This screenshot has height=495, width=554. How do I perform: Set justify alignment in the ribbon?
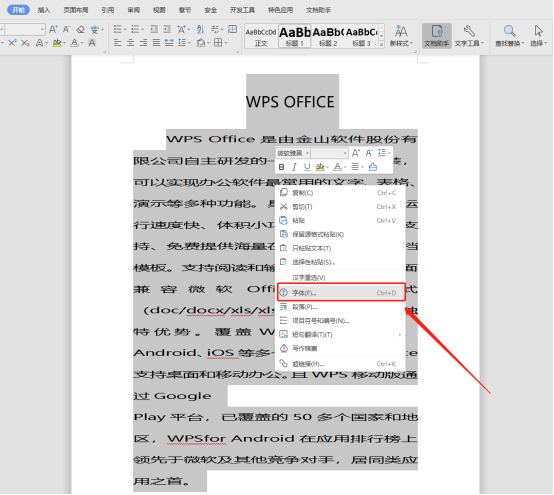coord(156,43)
